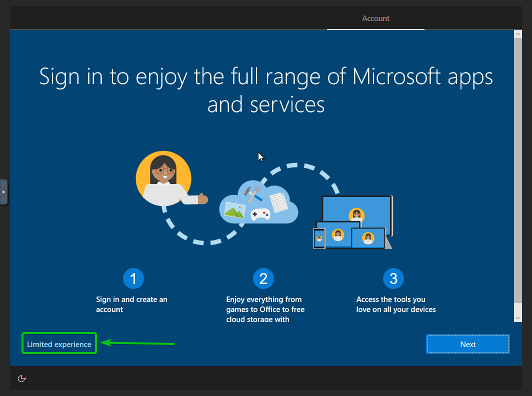Click the game controller icon in the cloud
The image size is (532, 396).
click(x=260, y=214)
